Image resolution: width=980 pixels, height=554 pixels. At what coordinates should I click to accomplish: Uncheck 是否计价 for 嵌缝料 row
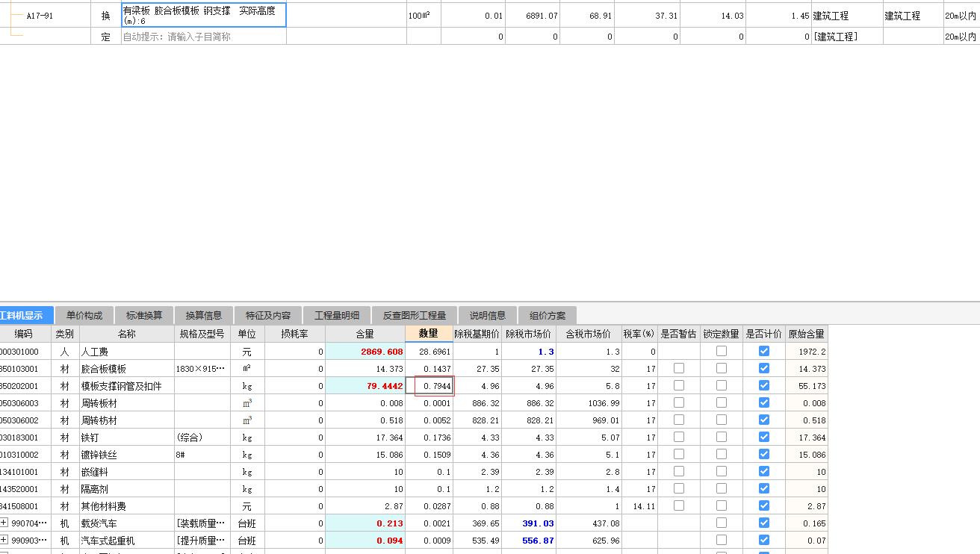click(x=764, y=471)
